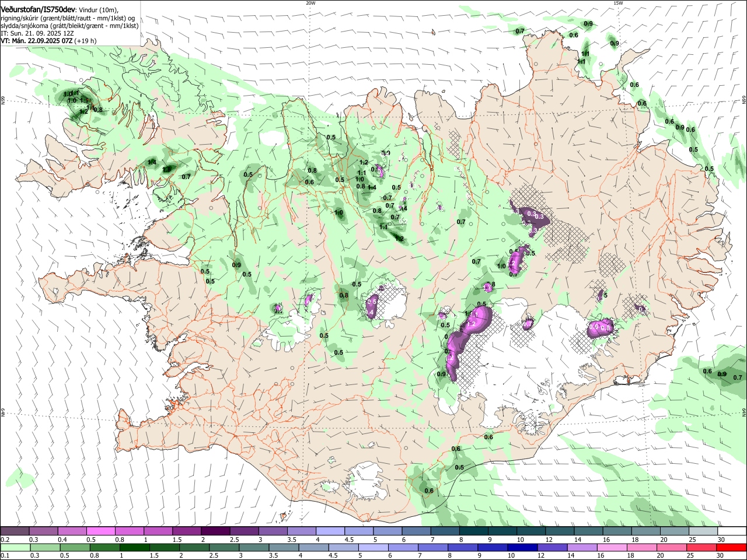Viewport: 747px width, 560px height.
Task: Click the '0.2' label under the upper legend
Action: [x=5, y=540]
